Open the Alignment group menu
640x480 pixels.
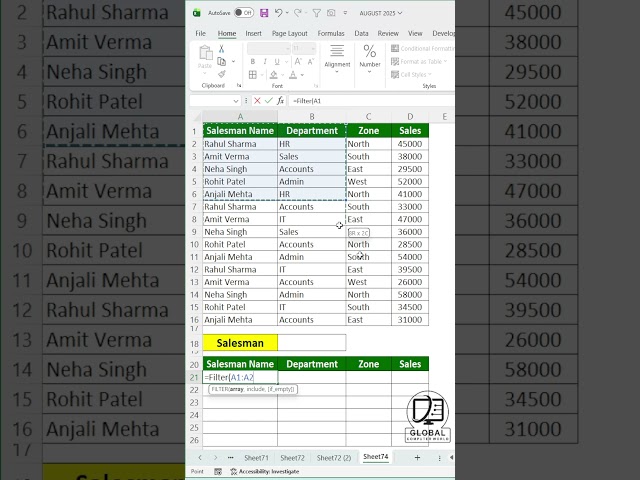337,59
